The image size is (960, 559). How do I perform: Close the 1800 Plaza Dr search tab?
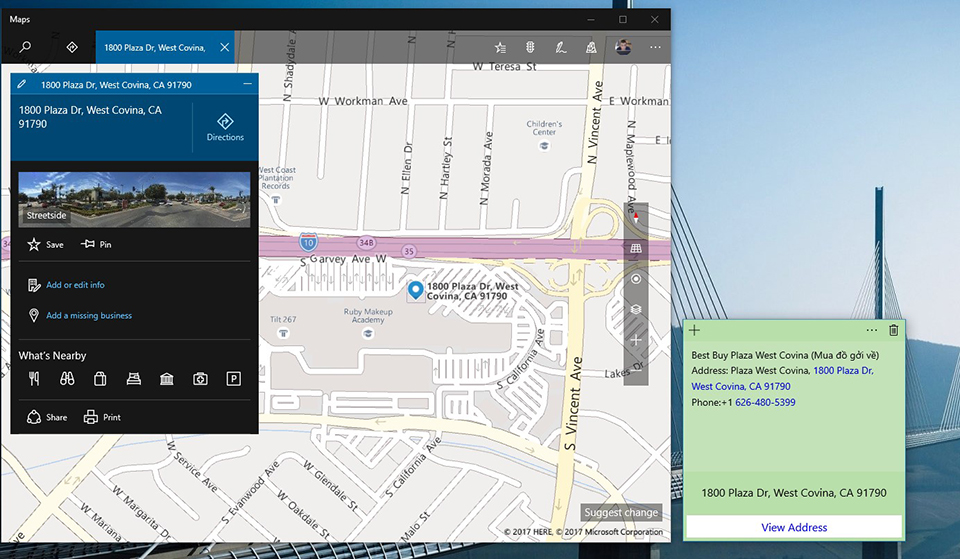(x=225, y=47)
